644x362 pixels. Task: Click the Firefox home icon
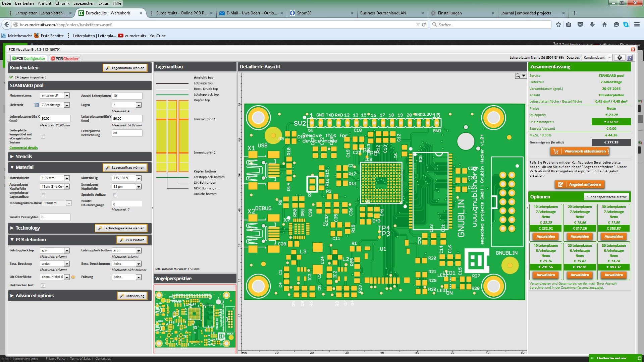click(x=604, y=24)
